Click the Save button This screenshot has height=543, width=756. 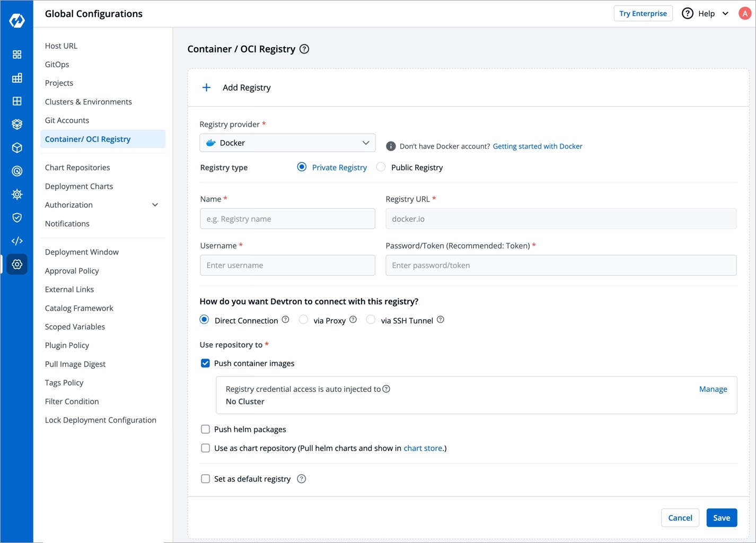coord(721,518)
